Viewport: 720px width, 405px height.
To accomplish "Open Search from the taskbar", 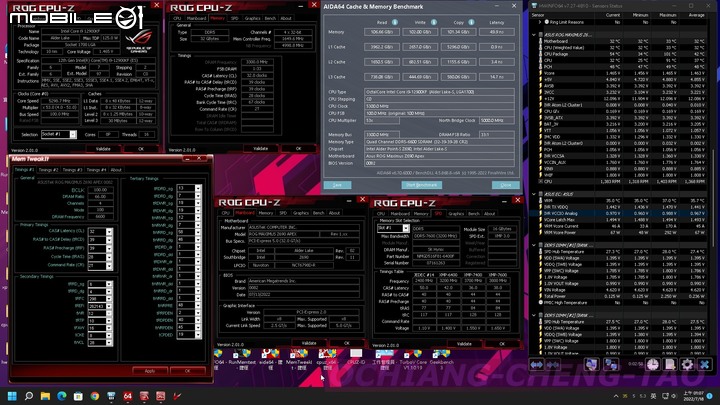I will (x=29, y=396).
